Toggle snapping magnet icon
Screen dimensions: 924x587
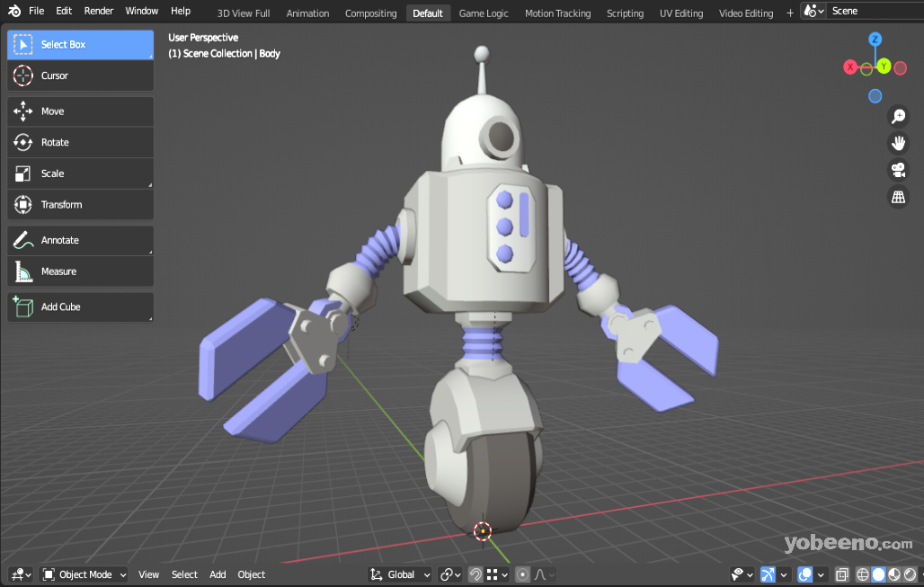(x=475, y=574)
